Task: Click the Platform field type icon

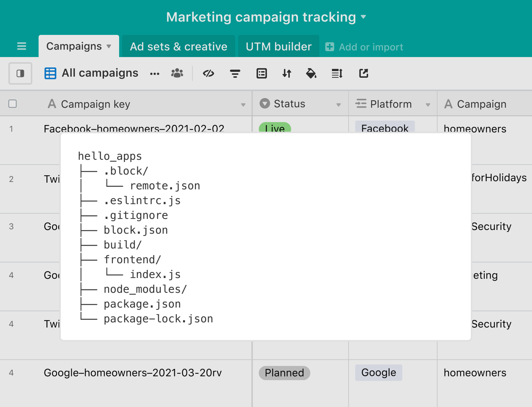Action: (x=361, y=104)
